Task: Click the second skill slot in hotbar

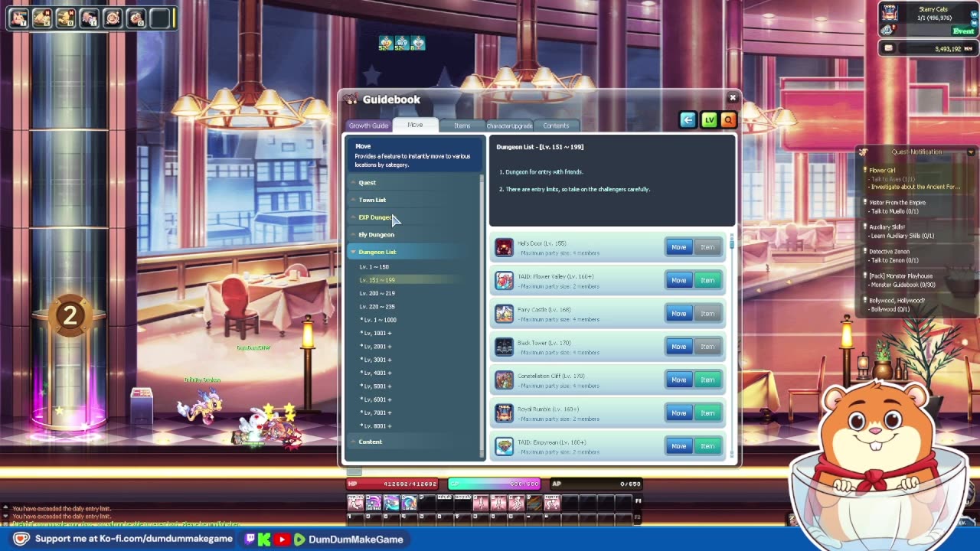Action: click(x=374, y=502)
